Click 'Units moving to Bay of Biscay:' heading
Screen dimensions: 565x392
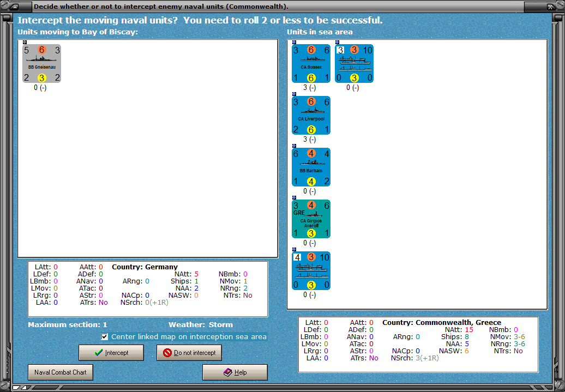click(78, 32)
